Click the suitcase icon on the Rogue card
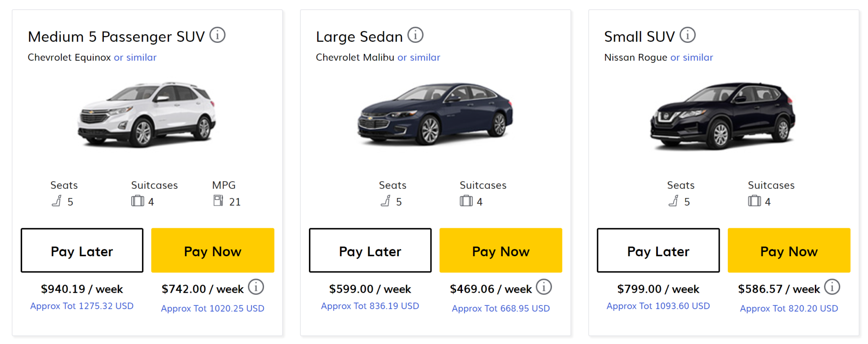The image size is (868, 344). coord(755,201)
